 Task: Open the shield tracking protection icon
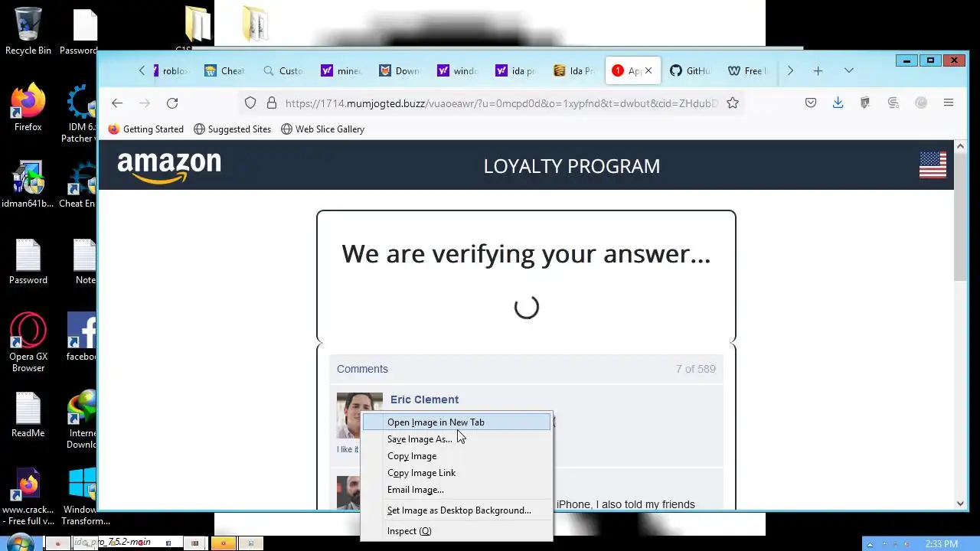pos(250,103)
